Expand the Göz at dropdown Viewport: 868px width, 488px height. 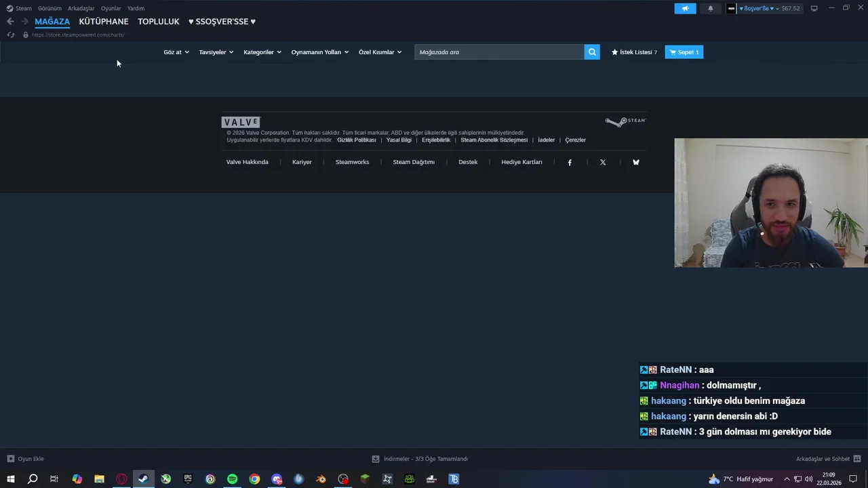pyautogui.click(x=176, y=52)
